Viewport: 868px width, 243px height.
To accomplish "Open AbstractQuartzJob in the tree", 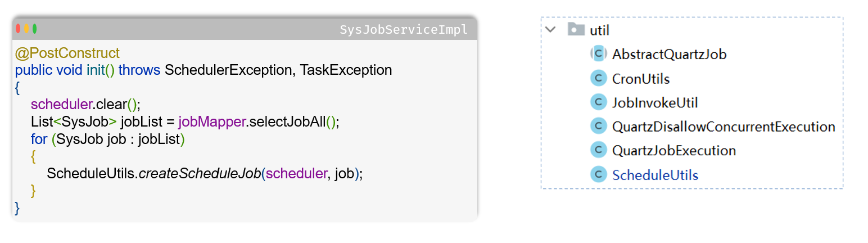I will [669, 55].
